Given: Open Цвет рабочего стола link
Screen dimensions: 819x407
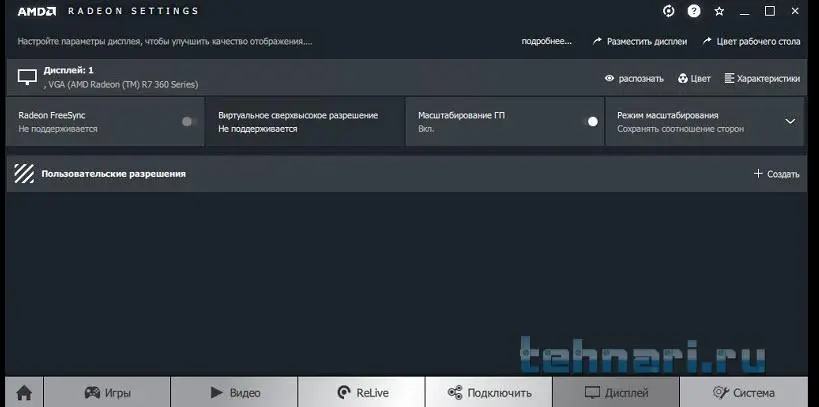Looking at the screenshot, I should [x=752, y=41].
